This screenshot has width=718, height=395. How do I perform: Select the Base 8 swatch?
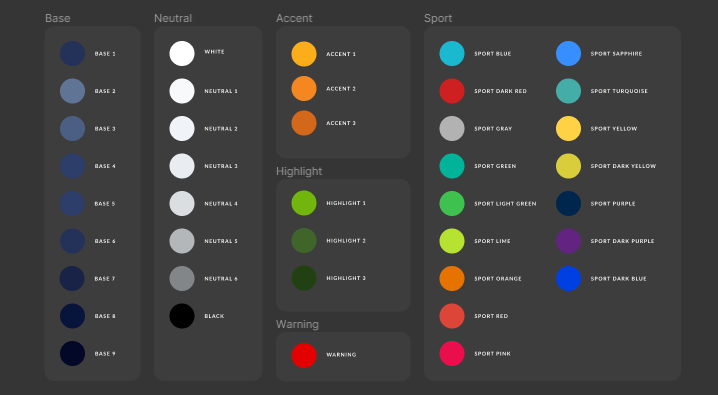coord(72,316)
